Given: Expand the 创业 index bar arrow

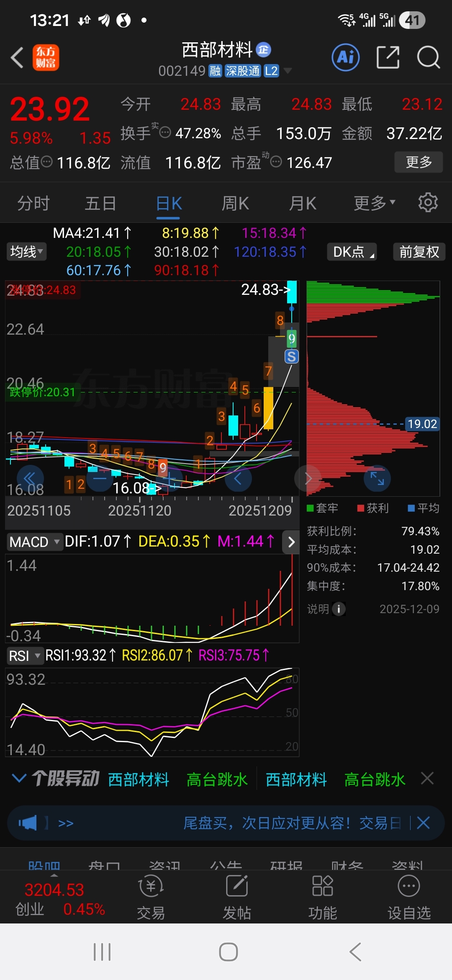Looking at the screenshot, I should coord(54,875).
